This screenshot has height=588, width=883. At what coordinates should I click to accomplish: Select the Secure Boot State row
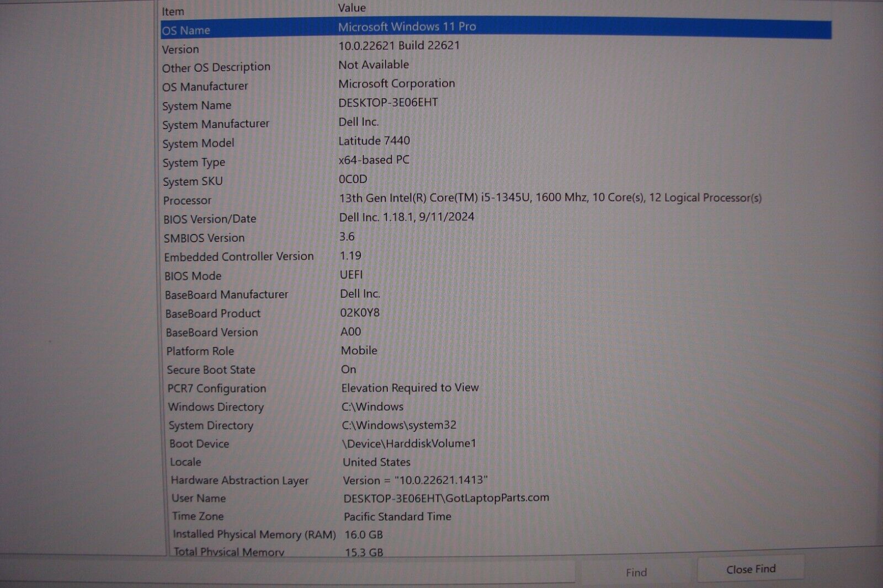[211, 370]
